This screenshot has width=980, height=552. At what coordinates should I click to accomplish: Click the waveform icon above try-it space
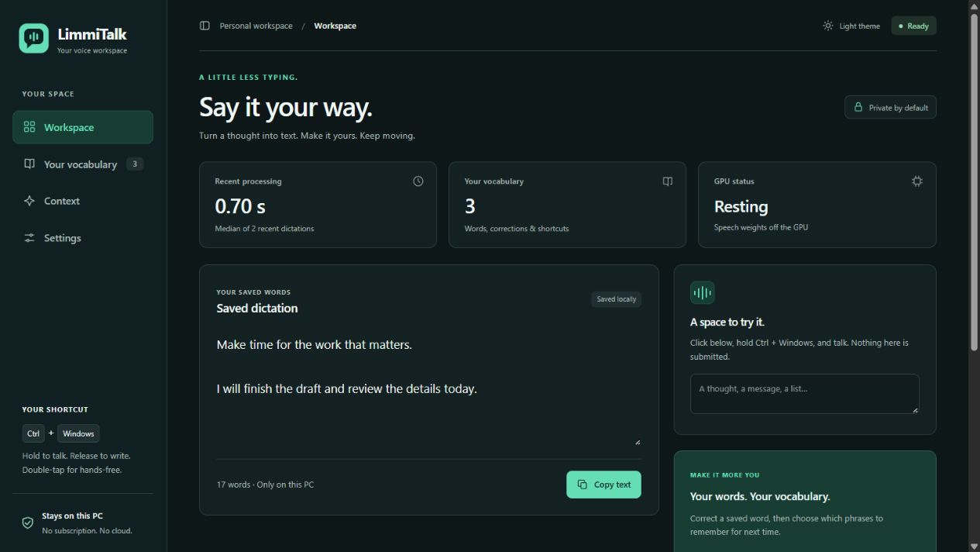(x=703, y=293)
